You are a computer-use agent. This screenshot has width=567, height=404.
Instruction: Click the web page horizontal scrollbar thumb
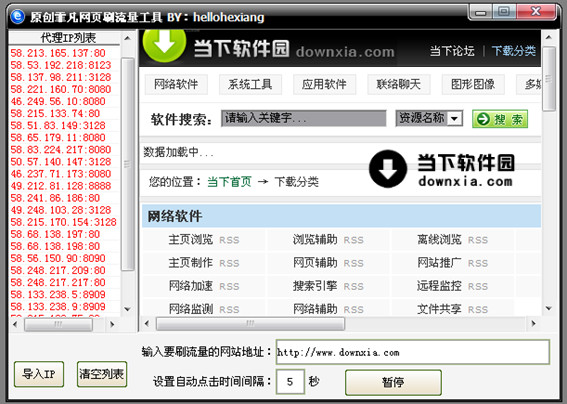click(250, 323)
